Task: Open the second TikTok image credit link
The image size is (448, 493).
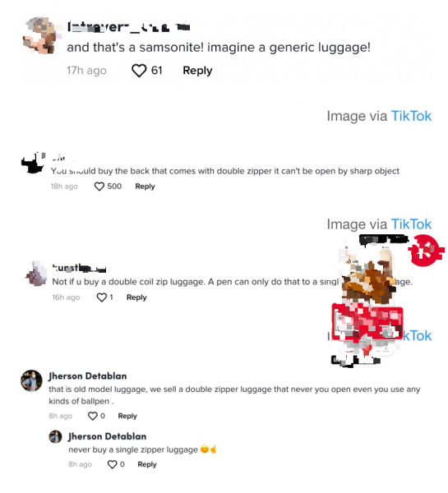Action: tap(411, 224)
